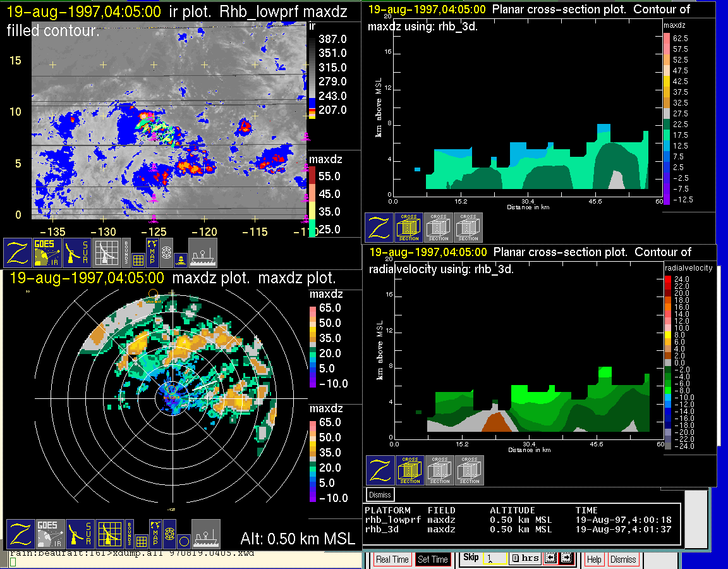Viewport: 728px width, 569px height.
Task: Click the gray ship icon in maxdz plot
Action: pyautogui.click(x=205, y=534)
